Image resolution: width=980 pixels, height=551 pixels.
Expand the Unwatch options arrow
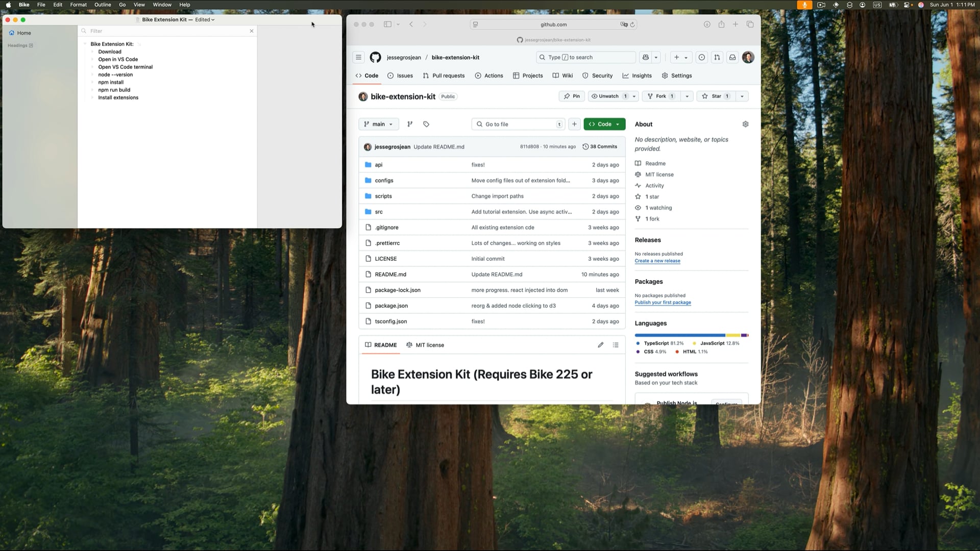[634, 96]
